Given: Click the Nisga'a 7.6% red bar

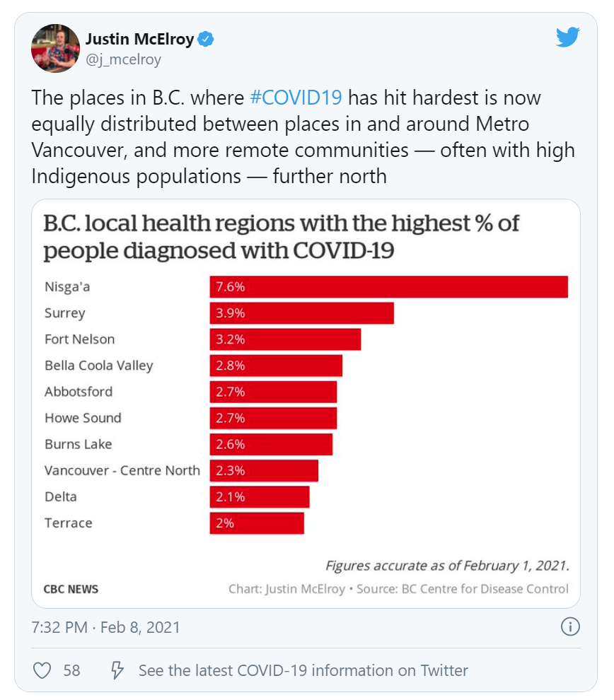Looking at the screenshot, I should tap(389, 286).
